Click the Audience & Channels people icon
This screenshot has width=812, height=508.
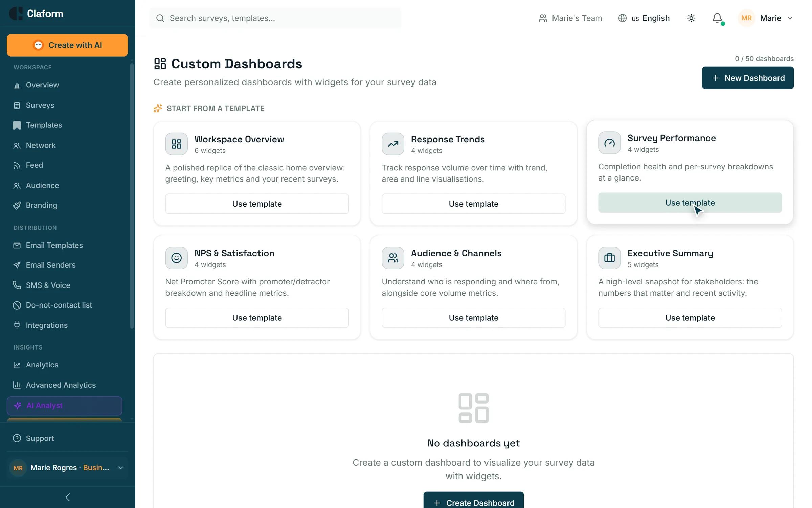click(393, 258)
